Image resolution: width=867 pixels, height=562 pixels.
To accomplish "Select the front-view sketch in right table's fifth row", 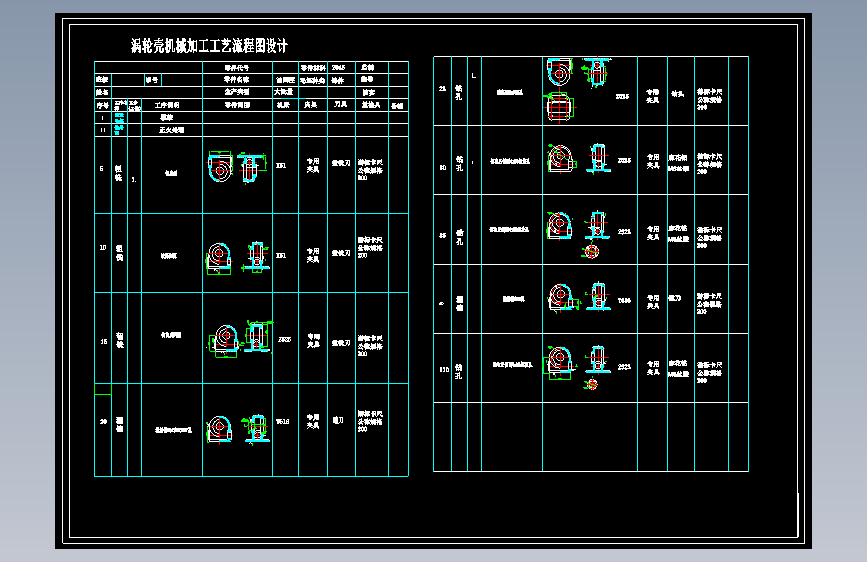I will [560, 362].
